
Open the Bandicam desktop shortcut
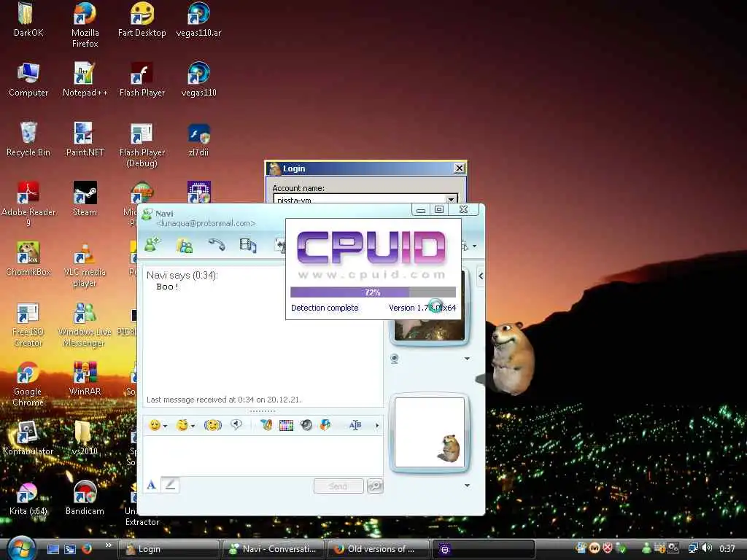click(85, 498)
